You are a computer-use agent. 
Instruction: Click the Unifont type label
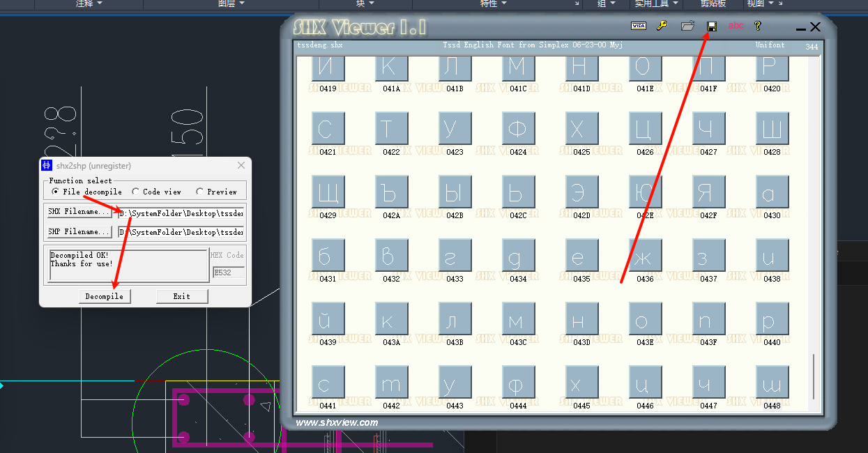[x=770, y=45]
